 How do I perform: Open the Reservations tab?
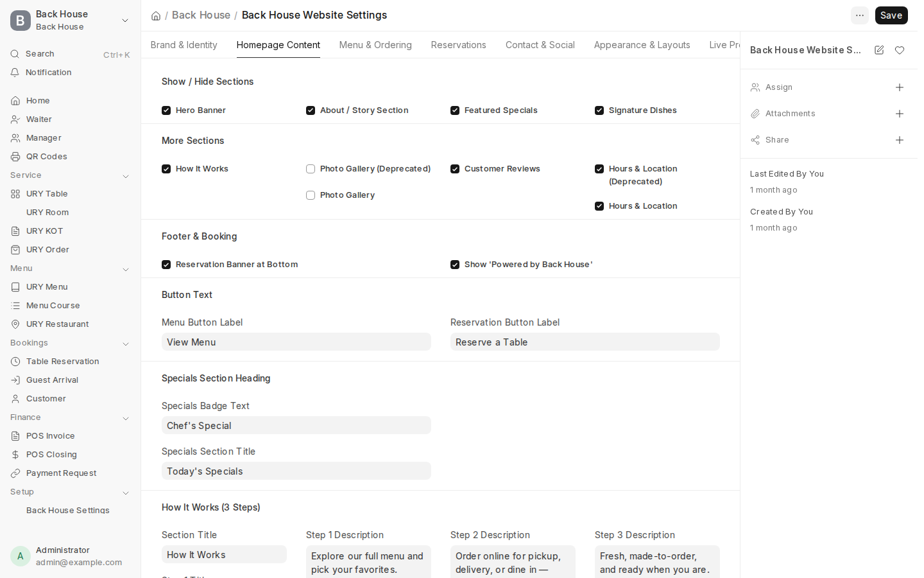[459, 45]
